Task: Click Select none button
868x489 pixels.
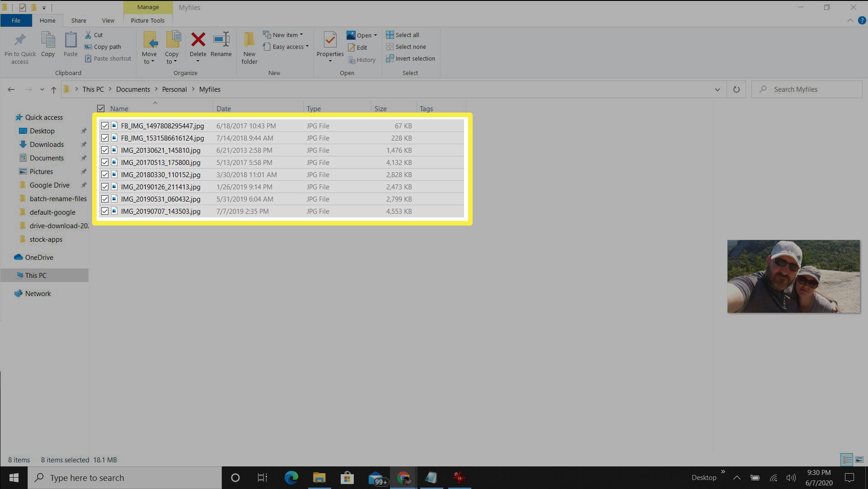Action: click(407, 47)
